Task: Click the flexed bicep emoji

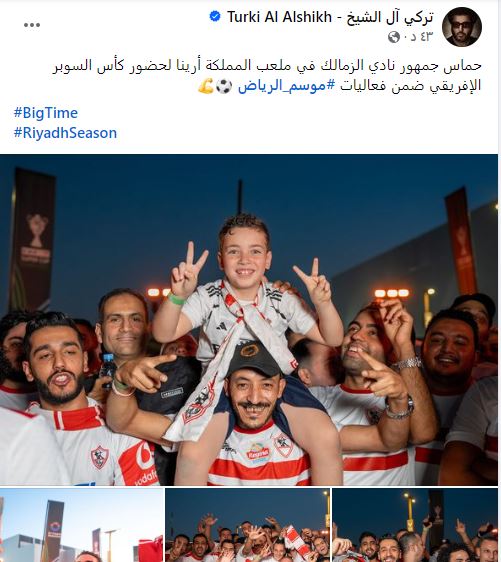Action: [x=206, y=86]
